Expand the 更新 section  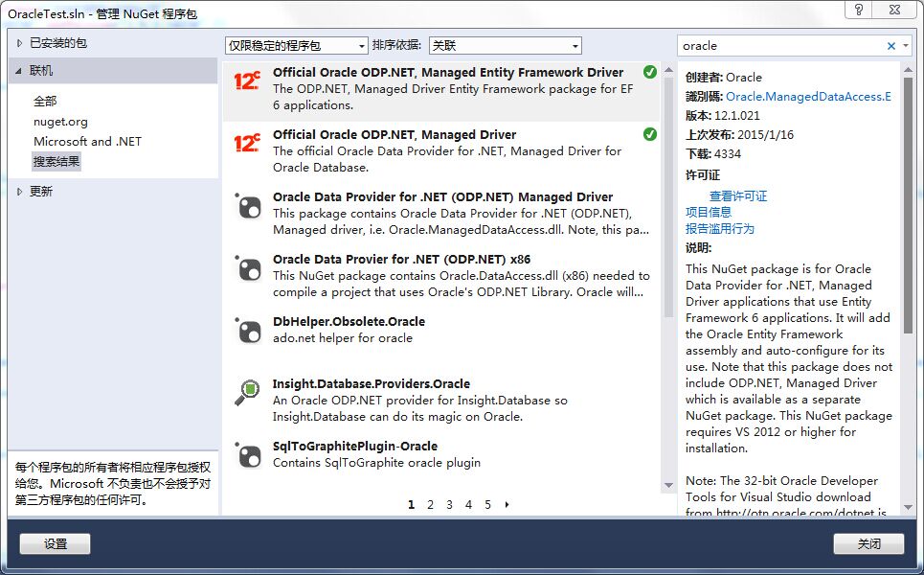click(19, 192)
